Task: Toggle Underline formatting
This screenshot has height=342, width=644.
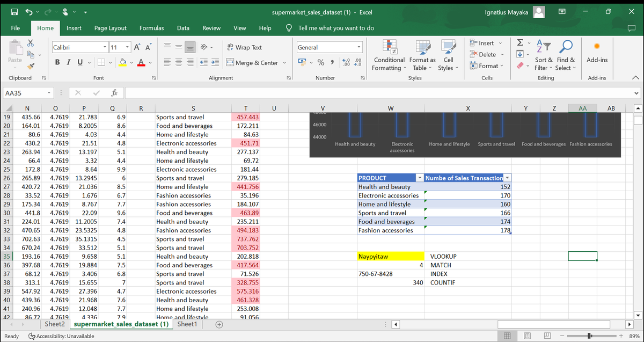Action: pos(79,63)
